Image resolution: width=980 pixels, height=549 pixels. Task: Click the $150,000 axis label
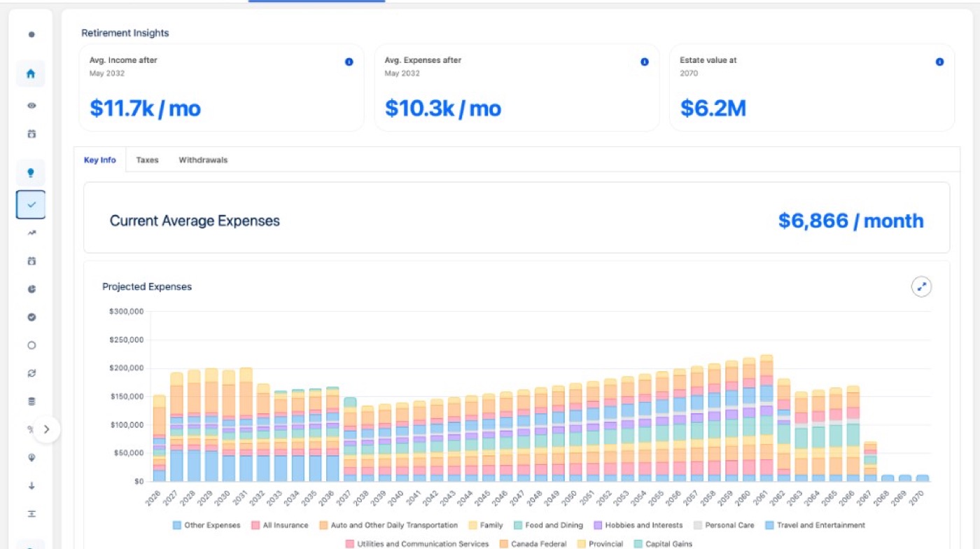click(x=127, y=396)
